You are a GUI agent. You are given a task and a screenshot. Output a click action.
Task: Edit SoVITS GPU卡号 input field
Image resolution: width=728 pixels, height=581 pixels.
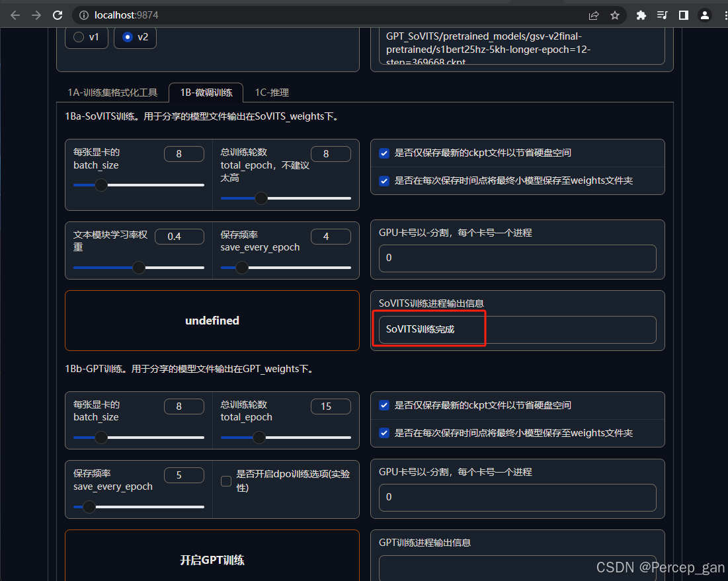click(x=517, y=258)
